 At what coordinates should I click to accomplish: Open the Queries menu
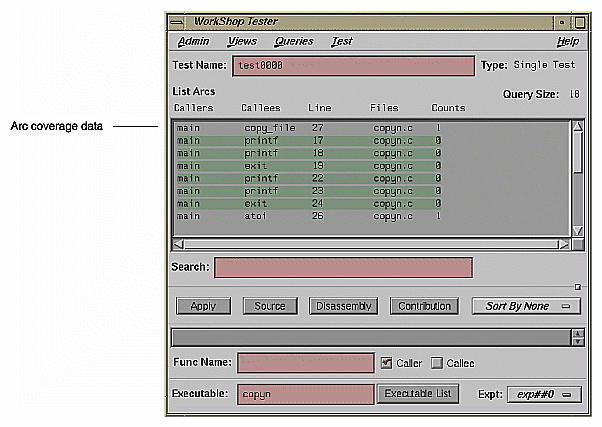pyautogui.click(x=294, y=42)
